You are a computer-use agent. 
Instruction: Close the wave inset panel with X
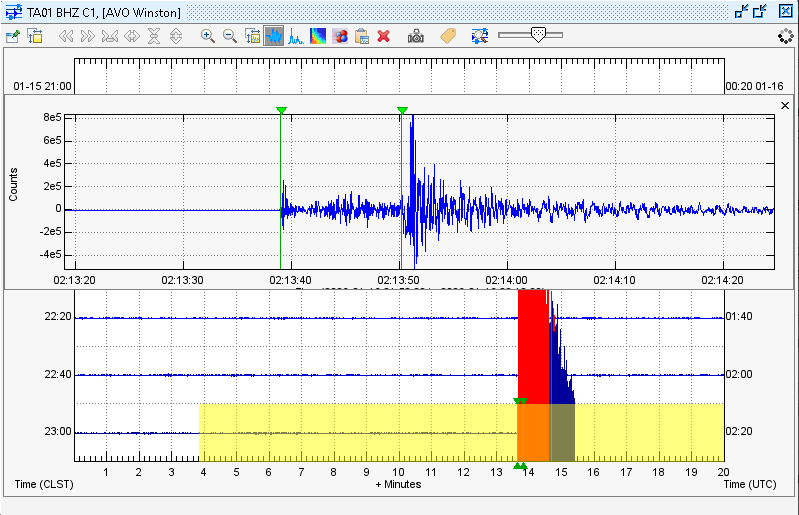tap(785, 105)
